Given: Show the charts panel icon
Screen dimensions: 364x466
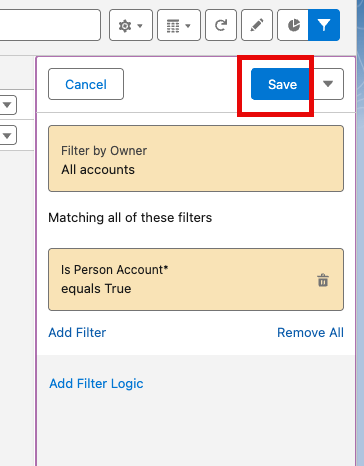Looking at the screenshot, I should [x=293, y=25].
